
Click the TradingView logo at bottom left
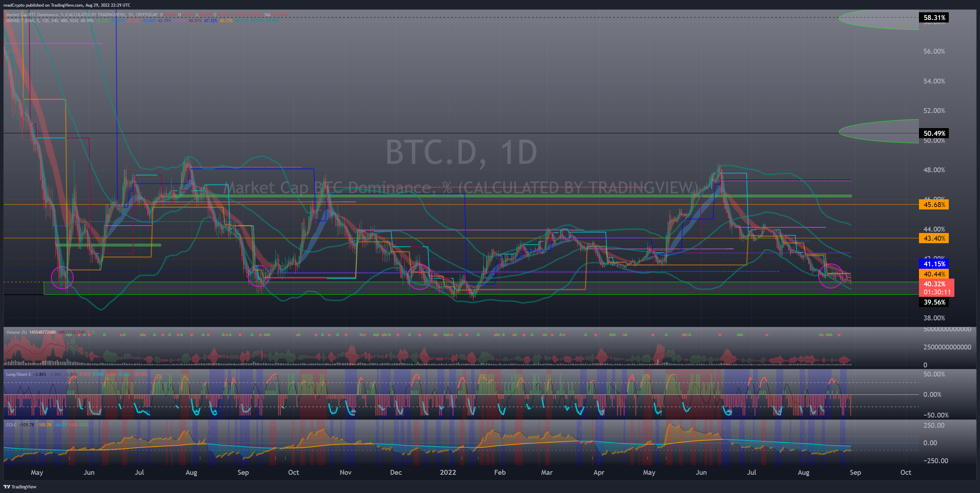[x=20, y=487]
